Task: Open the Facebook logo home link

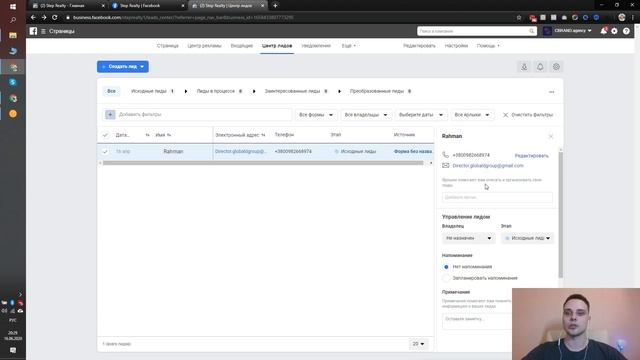Action: click(33, 31)
